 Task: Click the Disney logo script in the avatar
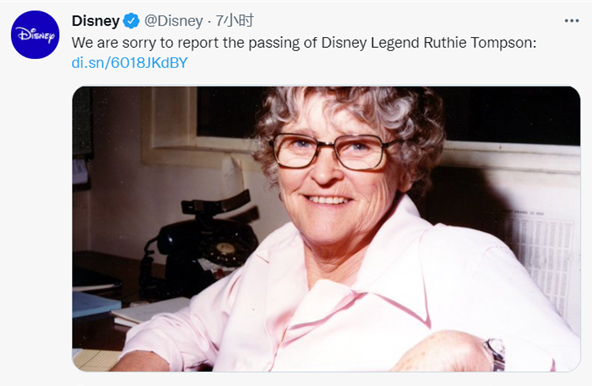35,35
